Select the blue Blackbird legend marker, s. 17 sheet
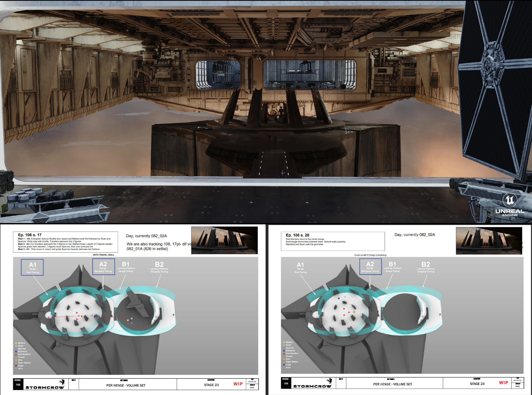Screen dimensions: 532x395 [x=16, y=352]
